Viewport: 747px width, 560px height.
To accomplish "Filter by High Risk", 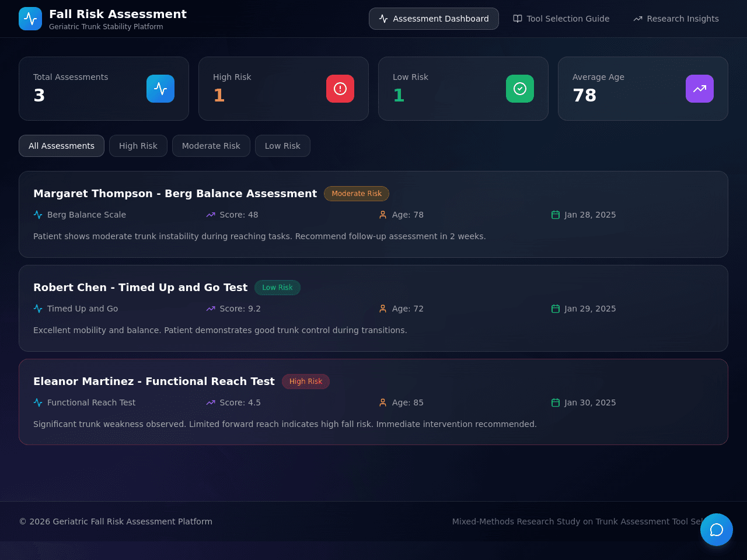I will click(x=138, y=146).
